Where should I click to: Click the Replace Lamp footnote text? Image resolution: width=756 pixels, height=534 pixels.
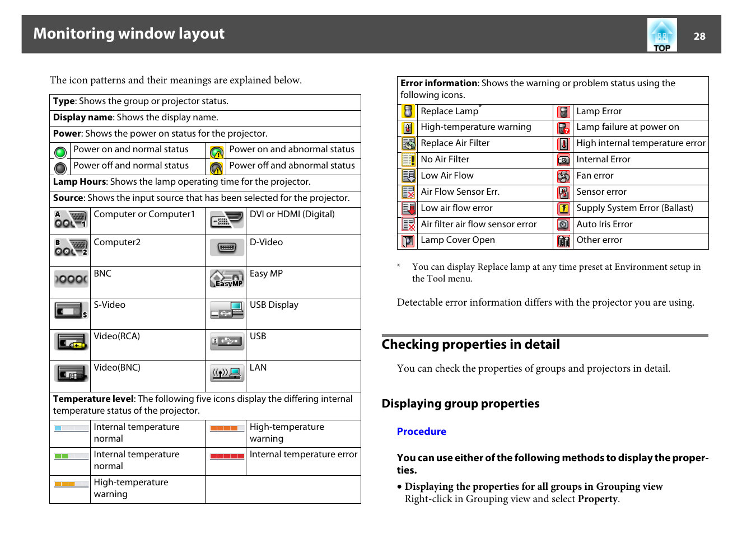click(557, 273)
